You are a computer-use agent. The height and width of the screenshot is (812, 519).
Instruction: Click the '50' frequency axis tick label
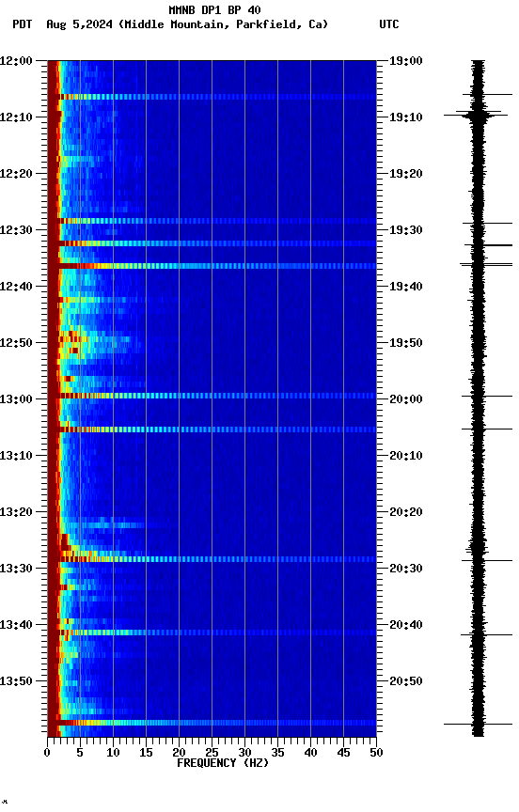coord(377,753)
